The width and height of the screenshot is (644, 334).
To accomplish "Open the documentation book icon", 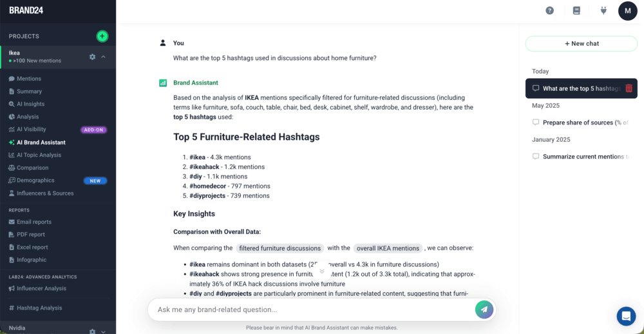I will point(576,10).
